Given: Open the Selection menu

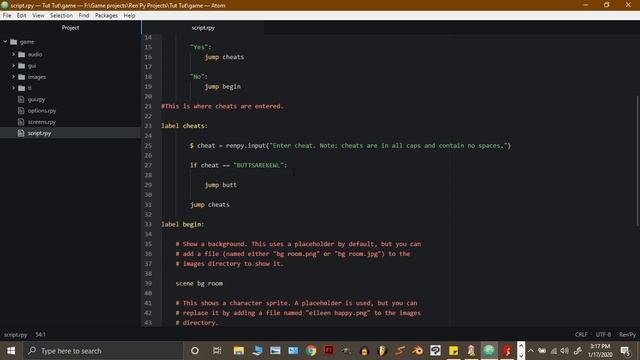Looking at the screenshot, I should 61,16.
